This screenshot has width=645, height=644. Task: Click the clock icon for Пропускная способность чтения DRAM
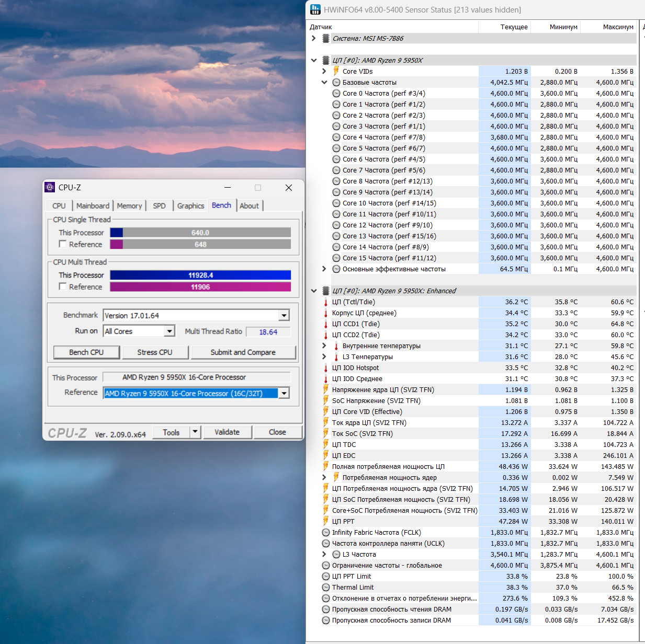click(326, 609)
